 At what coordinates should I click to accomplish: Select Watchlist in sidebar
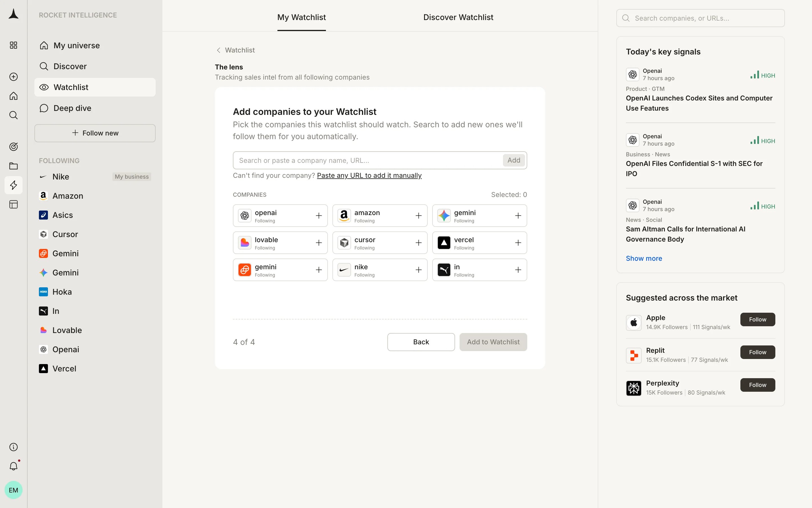95,87
